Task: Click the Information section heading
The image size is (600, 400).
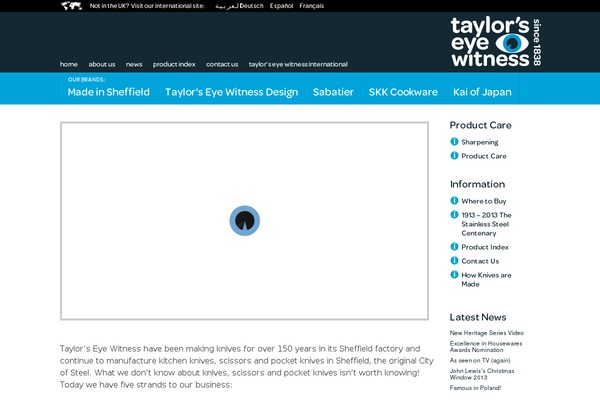Action: (478, 184)
